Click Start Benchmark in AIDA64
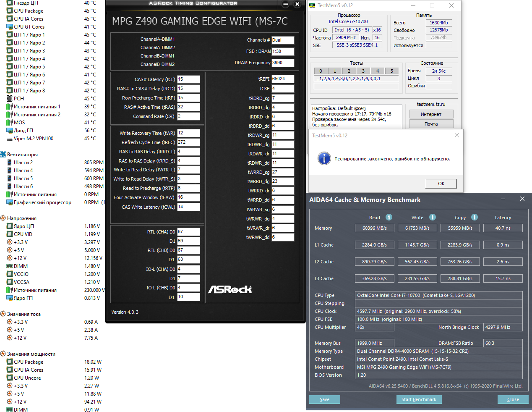This screenshot has width=532, height=412. click(x=419, y=399)
